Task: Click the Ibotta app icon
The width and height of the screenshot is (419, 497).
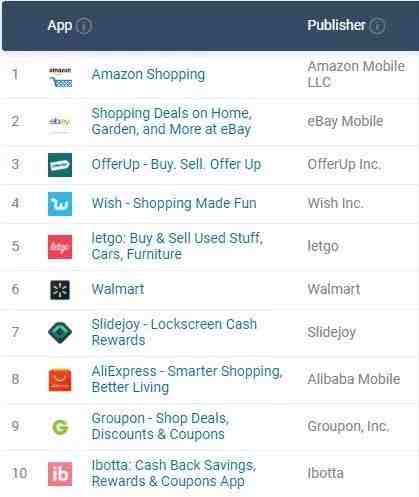Action: pyautogui.click(x=60, y=474)
